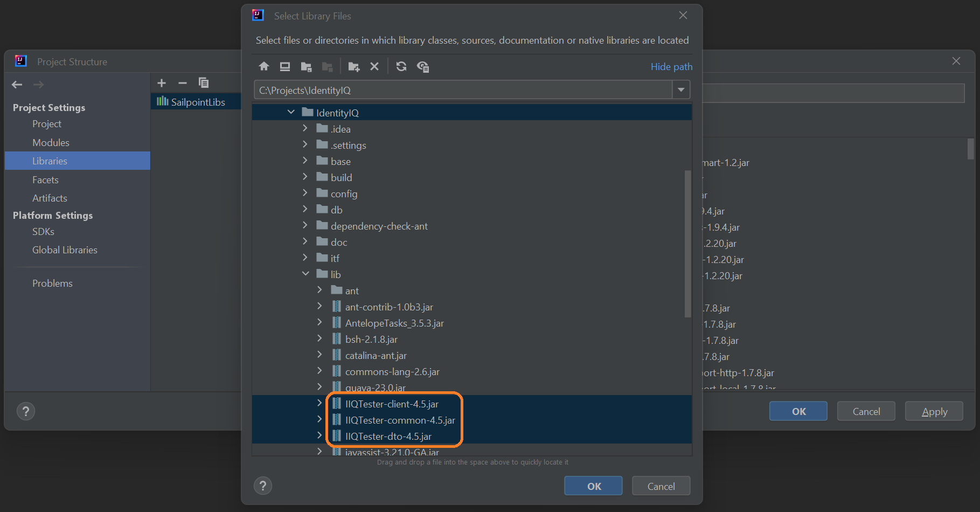Cancel the Select Library Files dialog
Viewport: 980px width, 512px height.
click(661, 486)
